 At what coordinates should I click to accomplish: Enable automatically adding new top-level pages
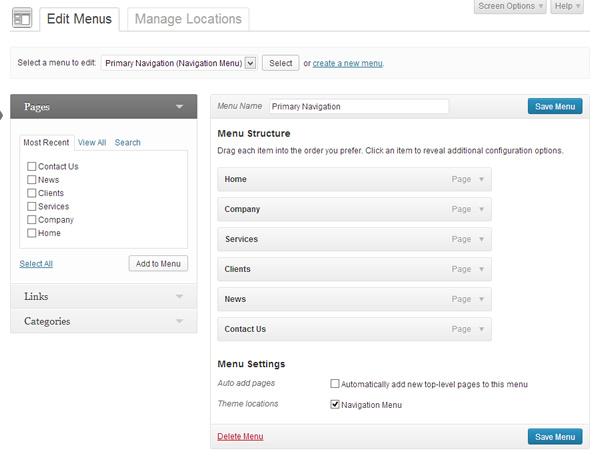pyautogui.click(x=335, y=384)
